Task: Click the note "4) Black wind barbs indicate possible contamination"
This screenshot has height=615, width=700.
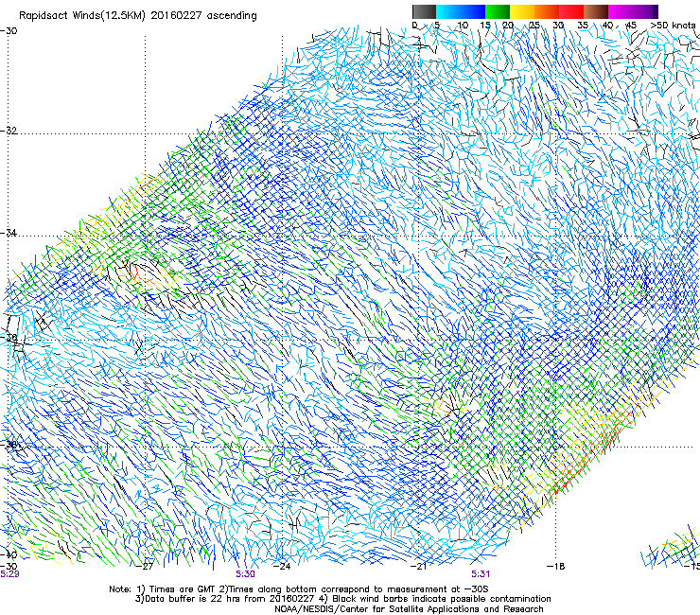Action: [436, 599]
